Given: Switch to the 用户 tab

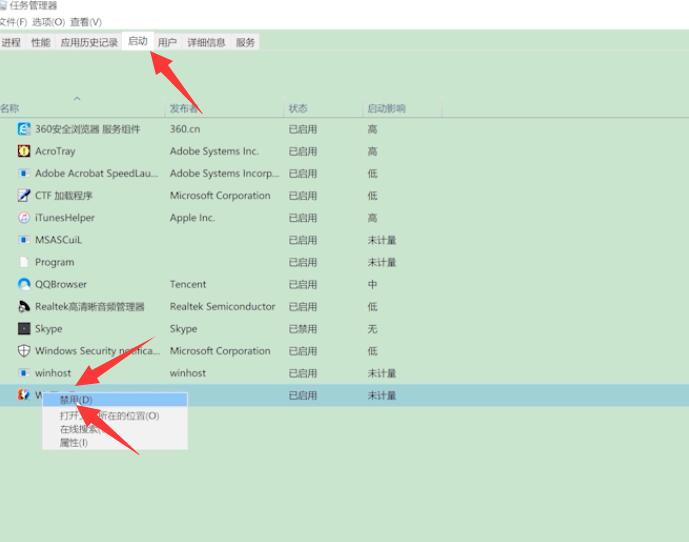Looking at the screenshot, I should click(167, 42).
